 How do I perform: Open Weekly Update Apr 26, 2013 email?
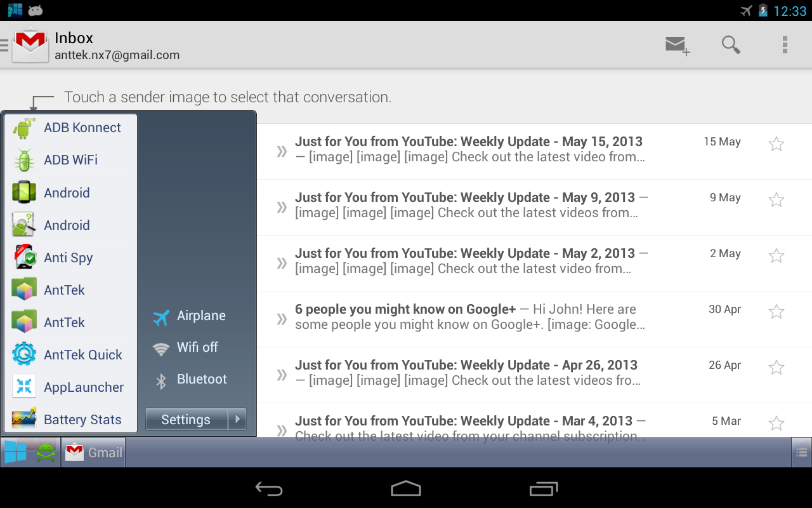[x=534, y=375]
